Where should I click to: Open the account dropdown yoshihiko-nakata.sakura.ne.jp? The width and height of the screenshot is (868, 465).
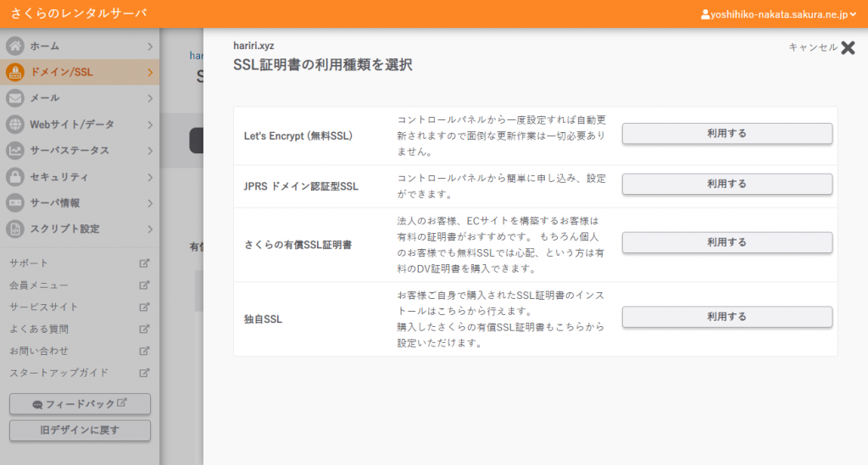778,14
